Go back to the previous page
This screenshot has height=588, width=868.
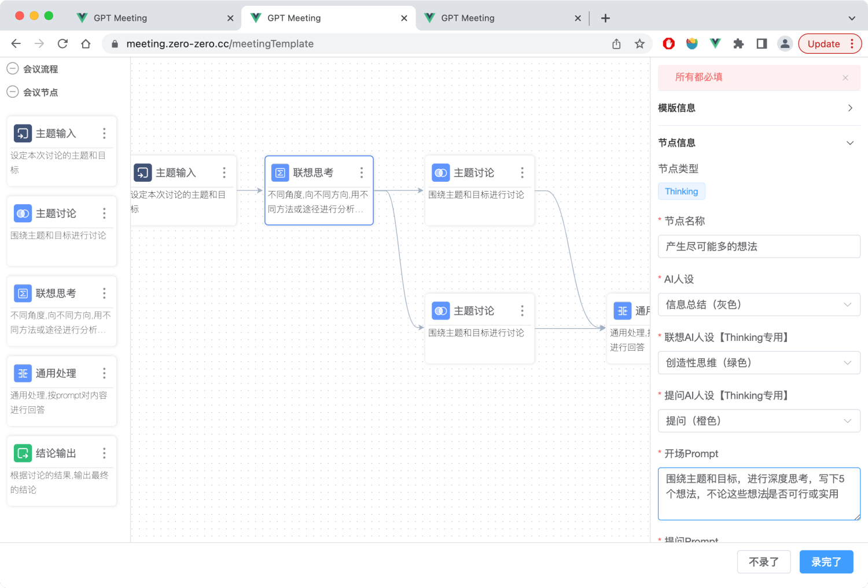[x=16, y=43]
